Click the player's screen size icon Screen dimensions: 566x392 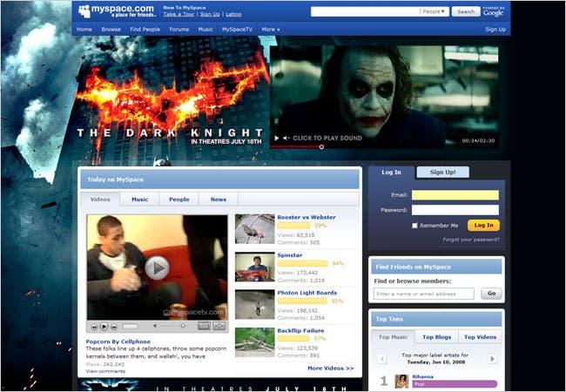pyautogui.click(x=204, y=326)
